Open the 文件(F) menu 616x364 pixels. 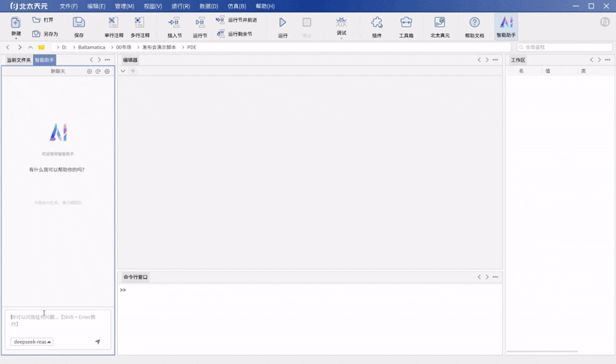tap(69, 6)
